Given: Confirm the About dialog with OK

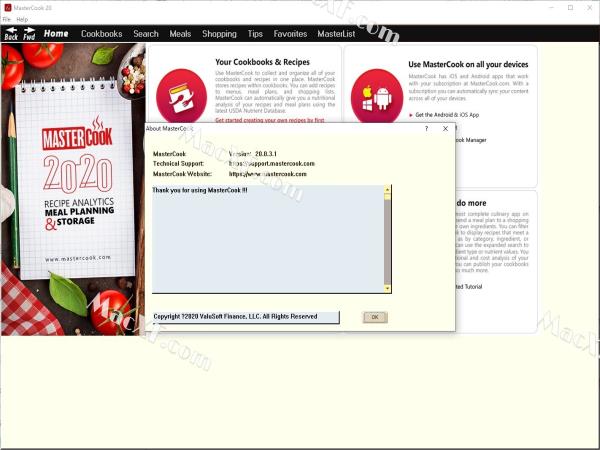Looking at the screenshot, I should pyautogui.click(x=375, y=317).
